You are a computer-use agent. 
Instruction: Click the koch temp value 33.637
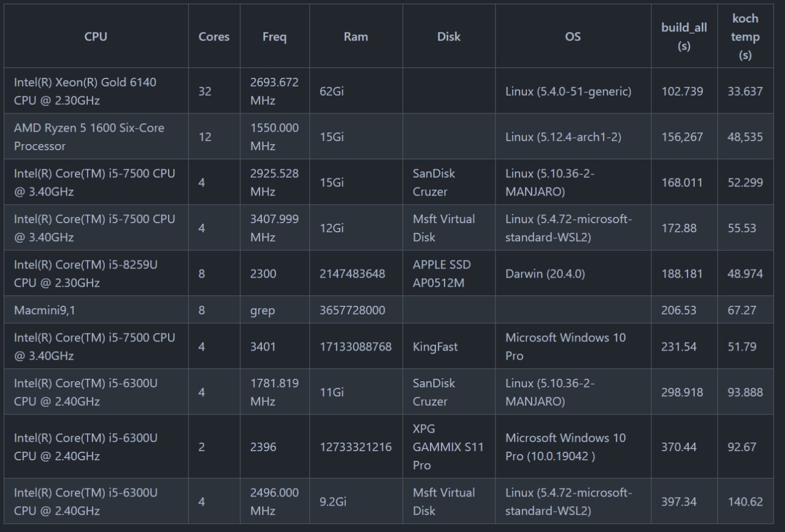pyautogui.click(x=745, y=91)
